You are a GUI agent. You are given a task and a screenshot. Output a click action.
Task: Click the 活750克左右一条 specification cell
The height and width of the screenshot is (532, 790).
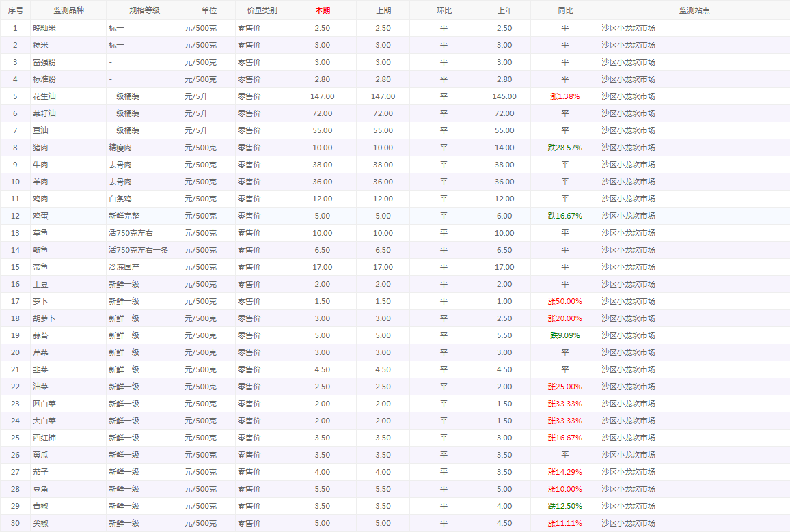point(138,250)
